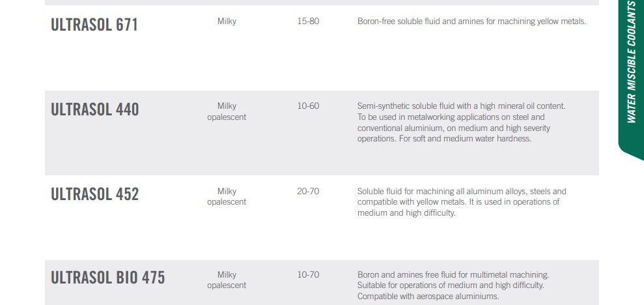
Task: Click the 15-80 value for ULTRASOL 671
Action: (308, 22)
